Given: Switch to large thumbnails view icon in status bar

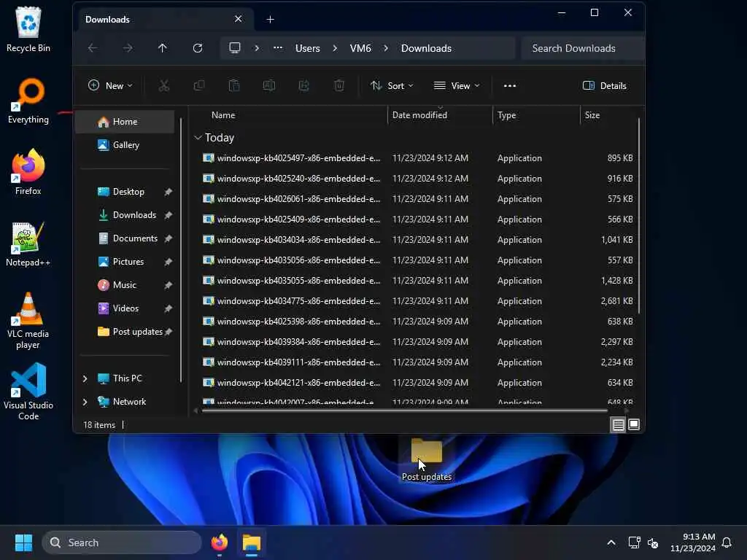Looking at the screenshot, I should pos(634,424).
